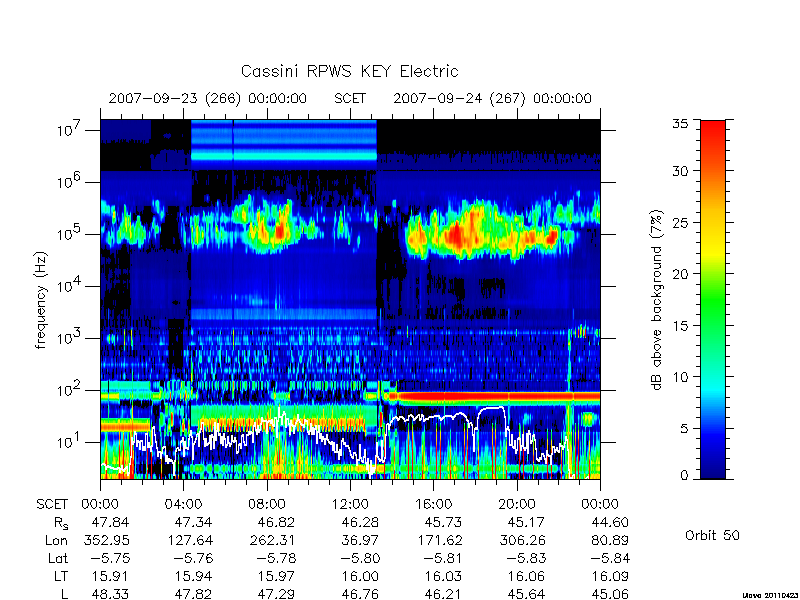Select the longitude value "127.64"

189,540
